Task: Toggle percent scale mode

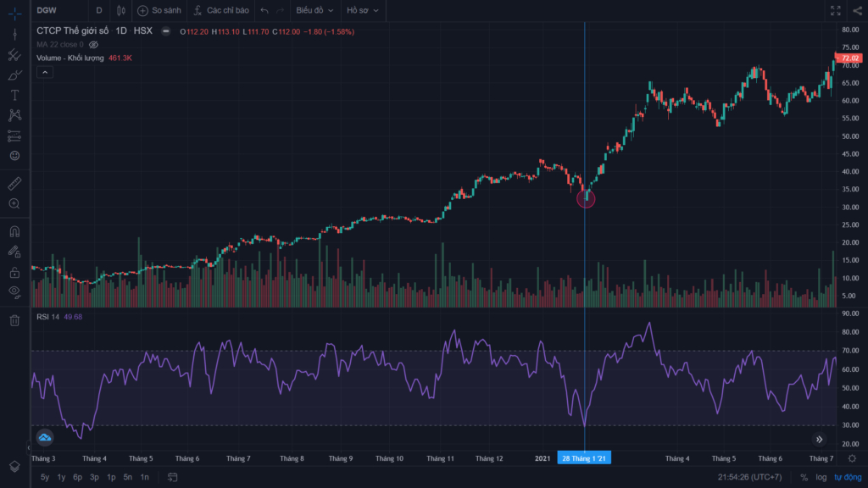Action: (804, 477)
